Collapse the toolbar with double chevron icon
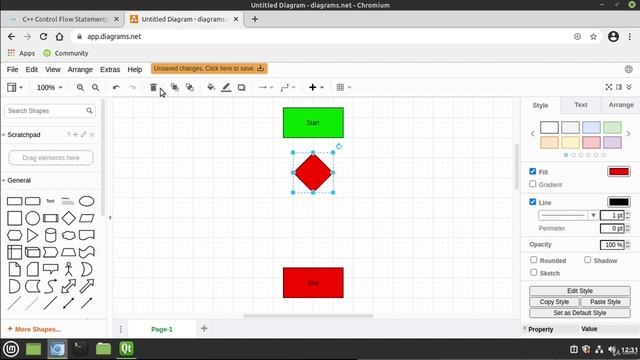 [629, 87]
